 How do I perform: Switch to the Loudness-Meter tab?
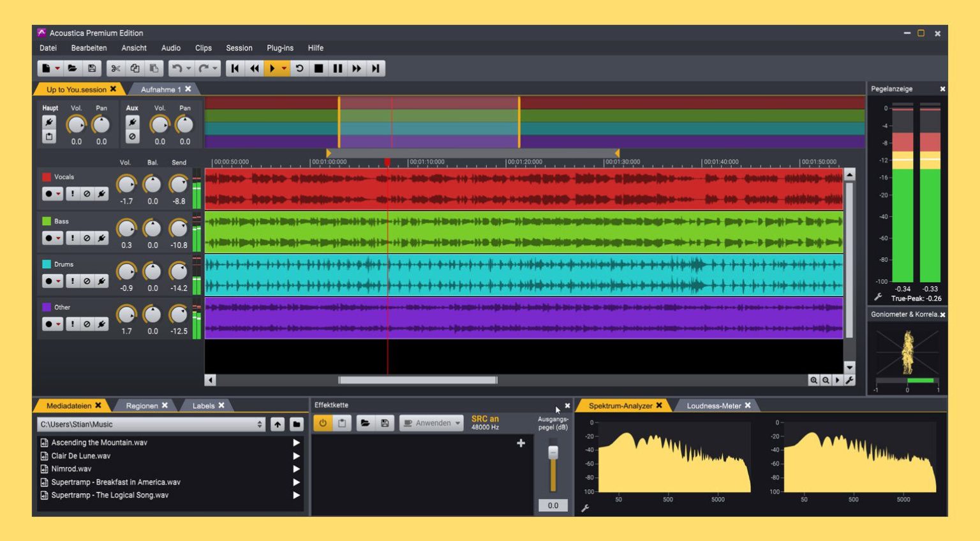point(713,406)
